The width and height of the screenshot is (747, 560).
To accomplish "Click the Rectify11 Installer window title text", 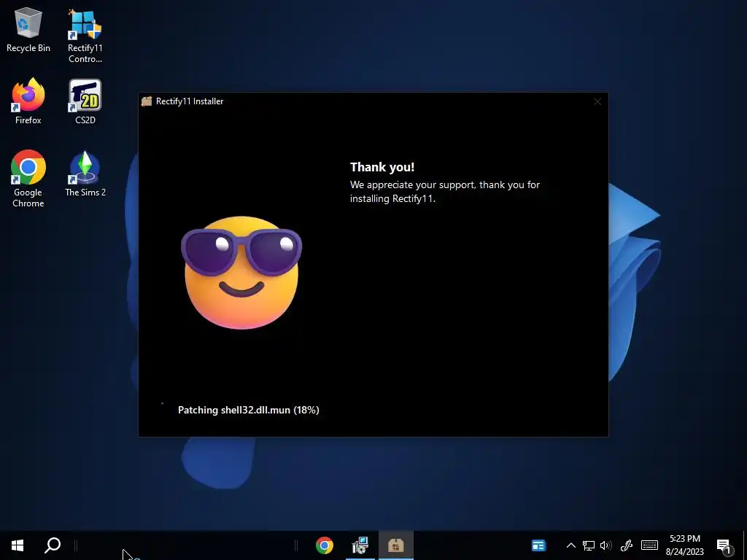I will [x=190, y=101].
